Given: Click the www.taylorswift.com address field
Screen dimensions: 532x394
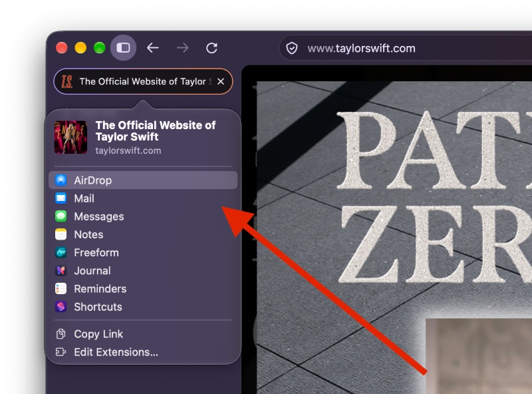Looking at the screenshot, I should [406, 48].
